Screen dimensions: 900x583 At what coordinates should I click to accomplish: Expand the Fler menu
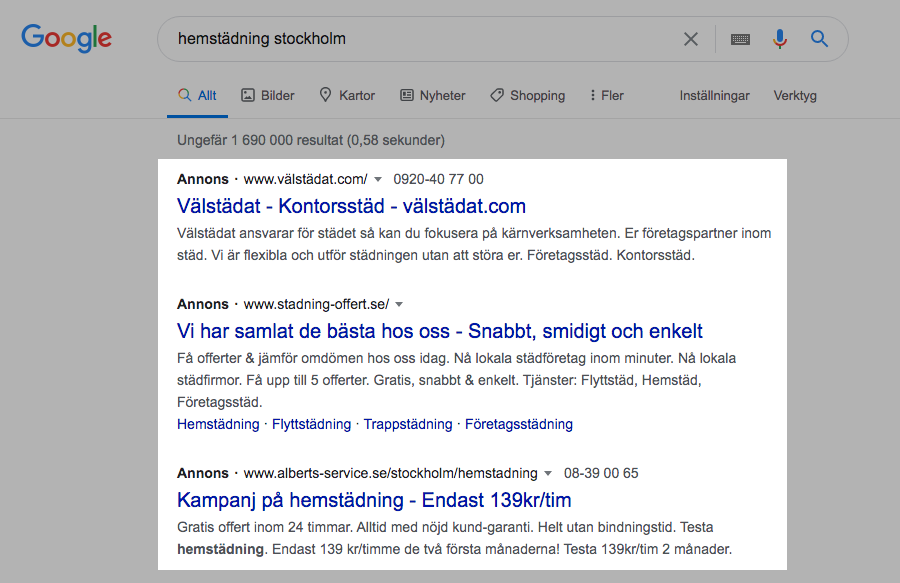point(607,95)
